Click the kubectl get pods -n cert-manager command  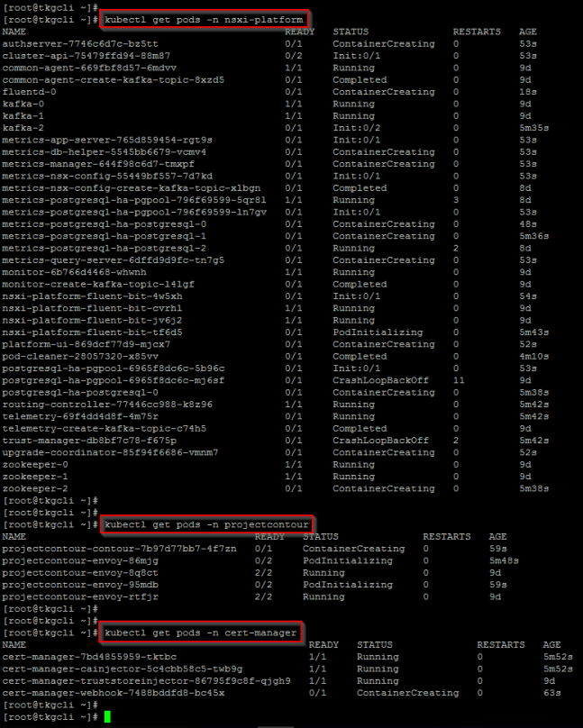[201, 632]
